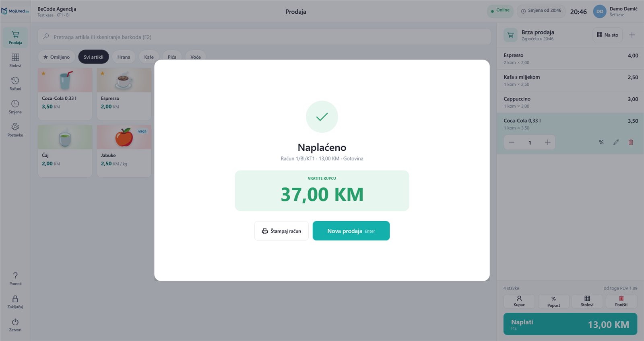Click the Stolovi button in cart footer
Viewport: 644px width, 341px height.
[587, 301]
